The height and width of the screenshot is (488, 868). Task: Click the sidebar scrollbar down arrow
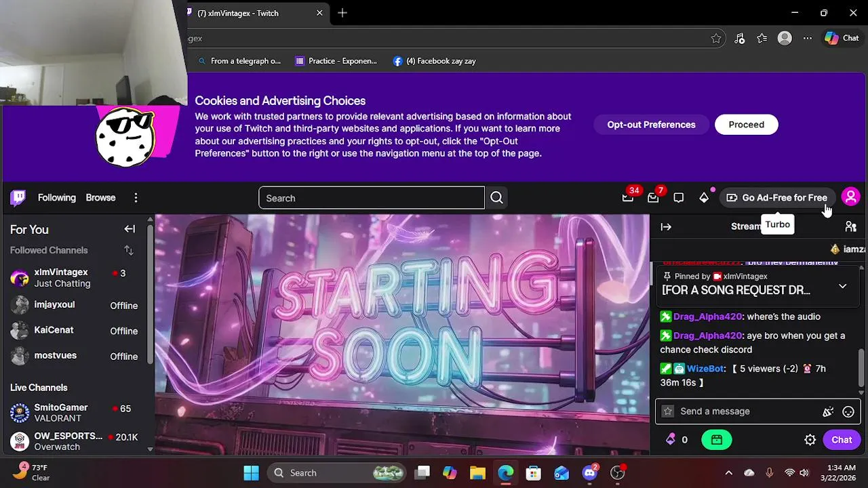[150, 449]
